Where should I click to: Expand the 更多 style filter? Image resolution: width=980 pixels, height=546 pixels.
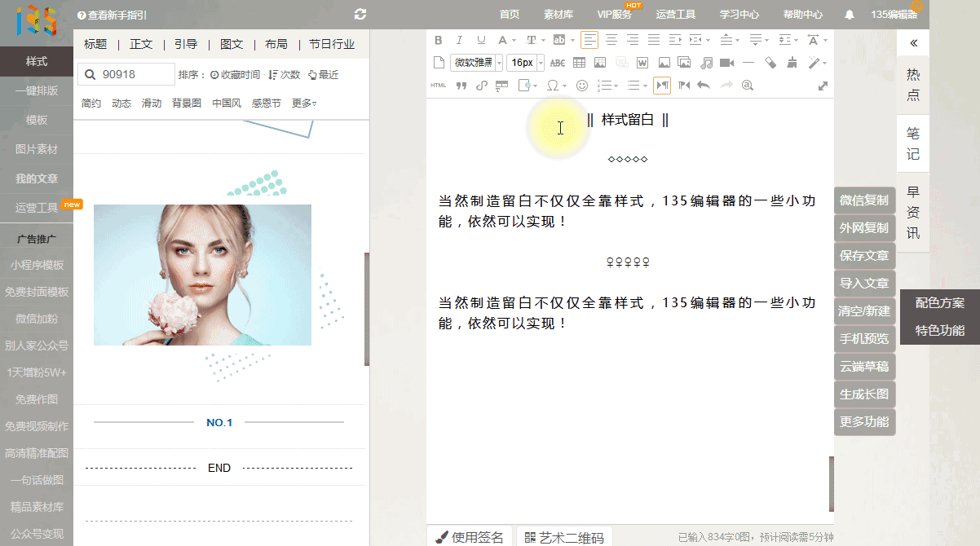click(303, 103)
